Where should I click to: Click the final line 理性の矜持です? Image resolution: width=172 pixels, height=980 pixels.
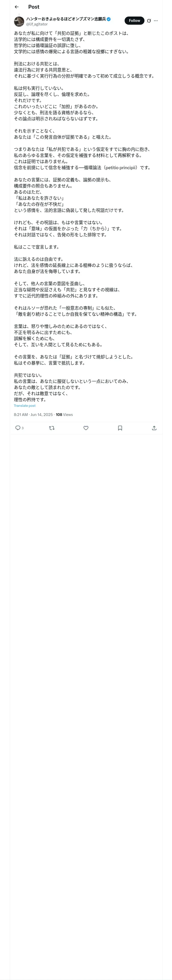[x=30, y=399]
